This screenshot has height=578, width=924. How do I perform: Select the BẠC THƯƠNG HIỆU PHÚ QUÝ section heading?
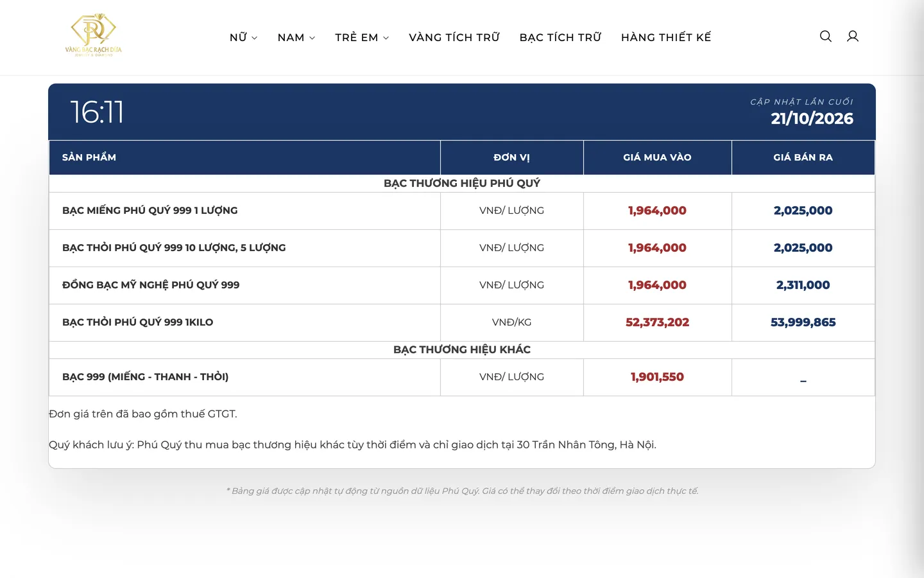(462, 184)
